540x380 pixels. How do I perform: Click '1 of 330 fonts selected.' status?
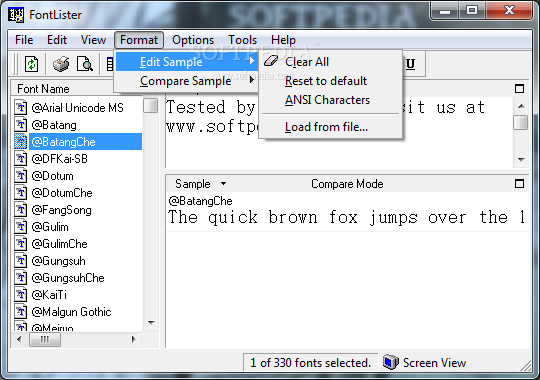click(x=310, y=362)
